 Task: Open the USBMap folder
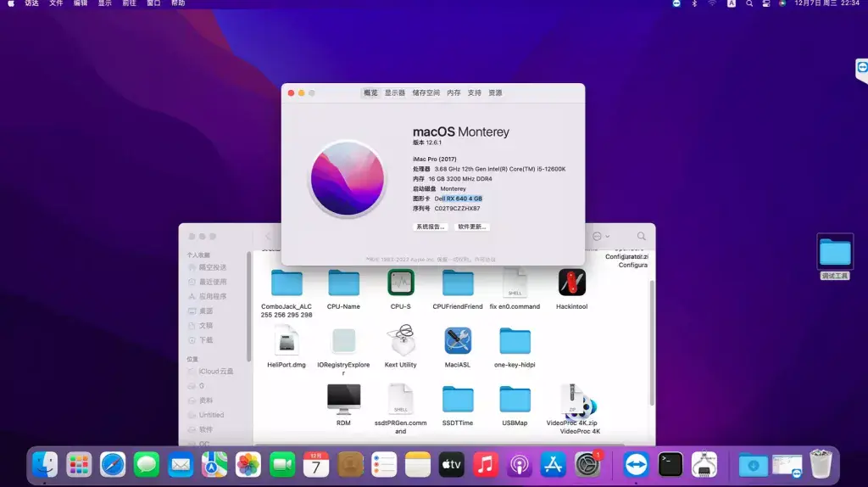(515, 400)
